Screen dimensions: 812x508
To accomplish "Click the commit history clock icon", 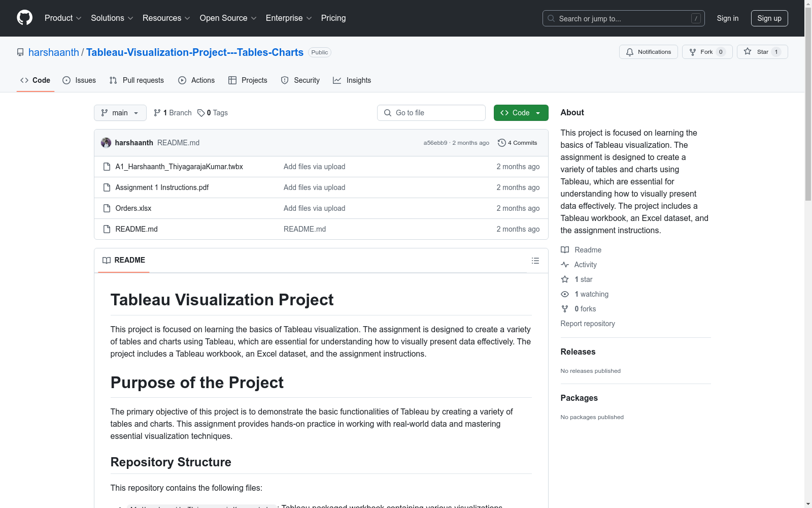I will [x=502, y=143].
